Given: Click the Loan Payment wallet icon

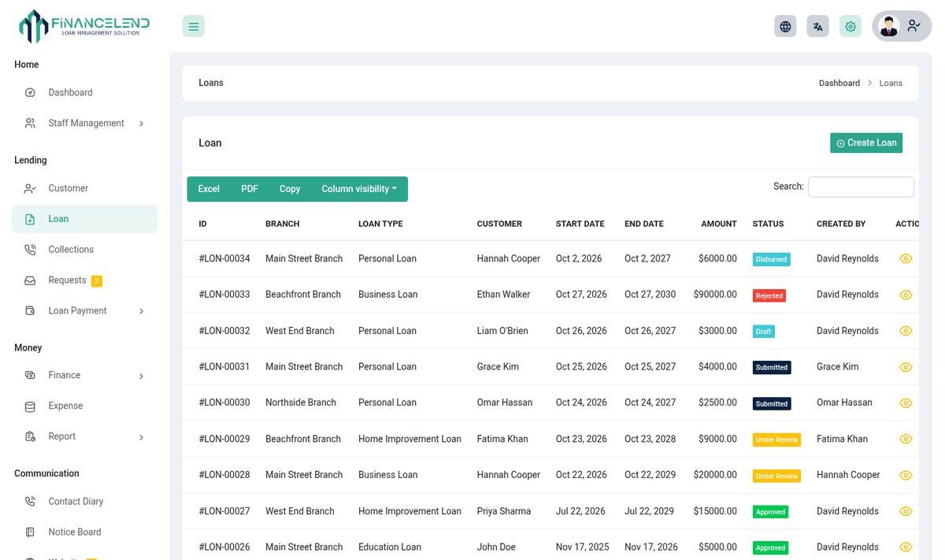Looking at the screenshot, I should pos(30,311).
